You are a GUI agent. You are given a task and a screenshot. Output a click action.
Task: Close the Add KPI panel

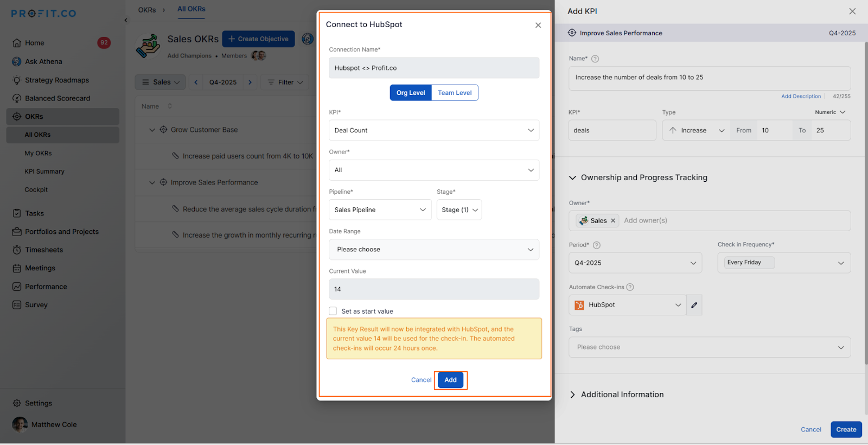(852, 11)
